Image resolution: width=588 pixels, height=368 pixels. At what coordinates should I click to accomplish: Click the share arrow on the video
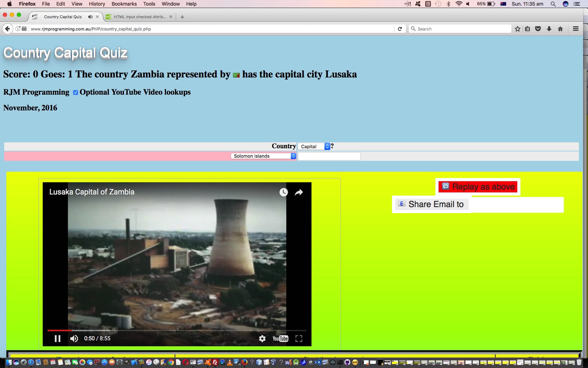(299, 192)
